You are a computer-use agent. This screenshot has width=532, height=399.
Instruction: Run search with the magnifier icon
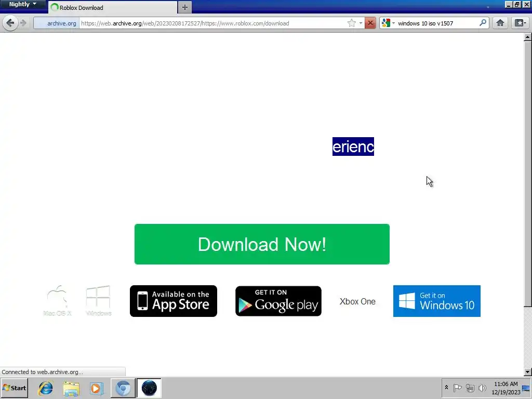tap(483, 23)
